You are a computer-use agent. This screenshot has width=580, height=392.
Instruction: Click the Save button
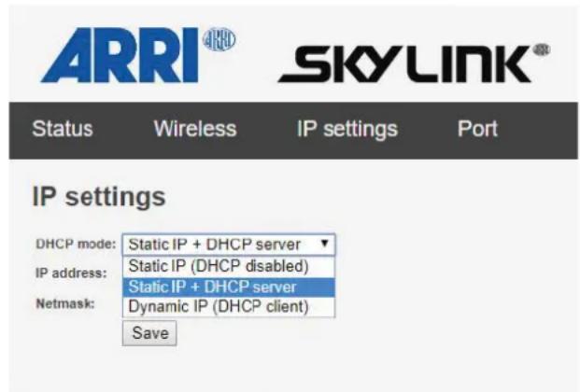click(149, 333)
